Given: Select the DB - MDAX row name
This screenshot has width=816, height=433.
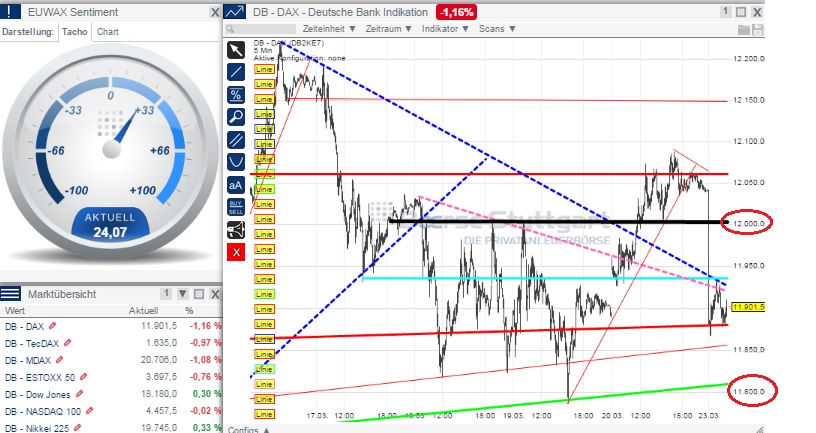Looking at the screenshot, I should 28,360.
